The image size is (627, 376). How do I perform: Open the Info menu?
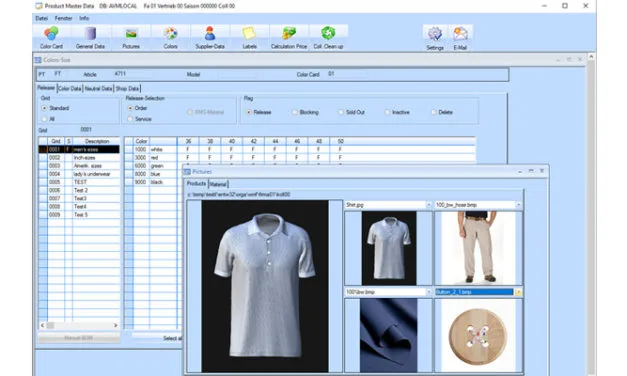pyautogui.click(x=84, y=18)
